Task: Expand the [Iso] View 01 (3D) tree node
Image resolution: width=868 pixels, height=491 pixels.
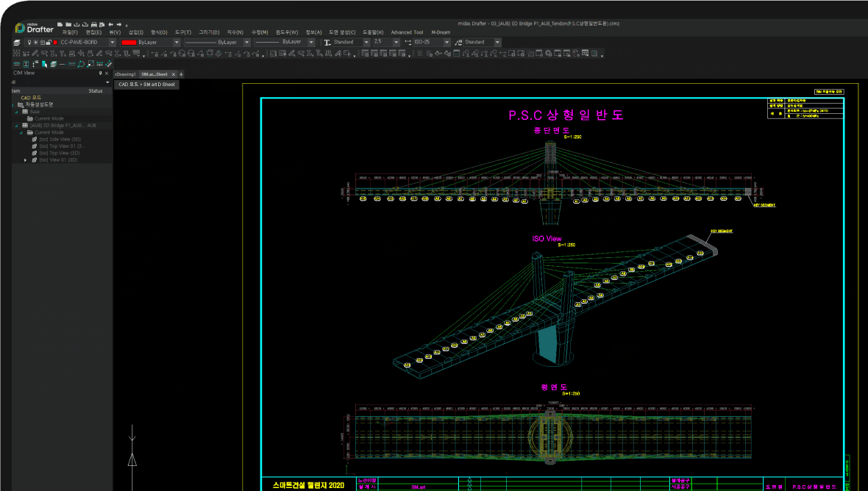Action: 26,160
